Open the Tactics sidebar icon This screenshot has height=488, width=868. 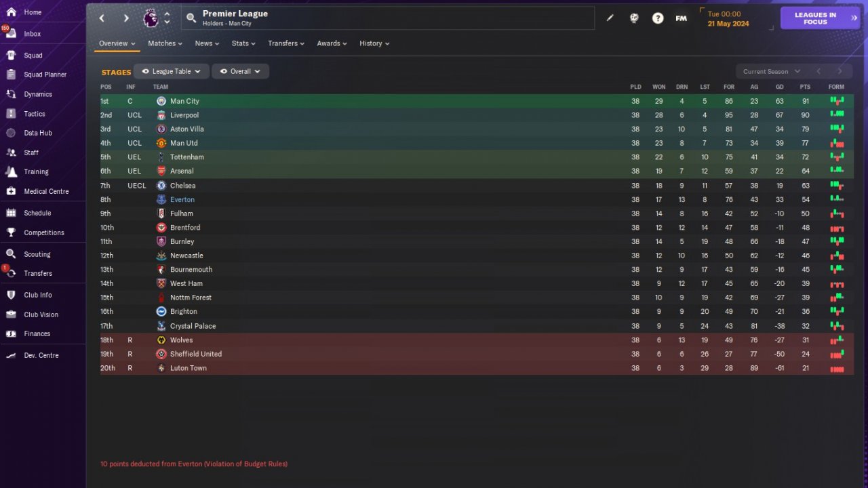11,114
